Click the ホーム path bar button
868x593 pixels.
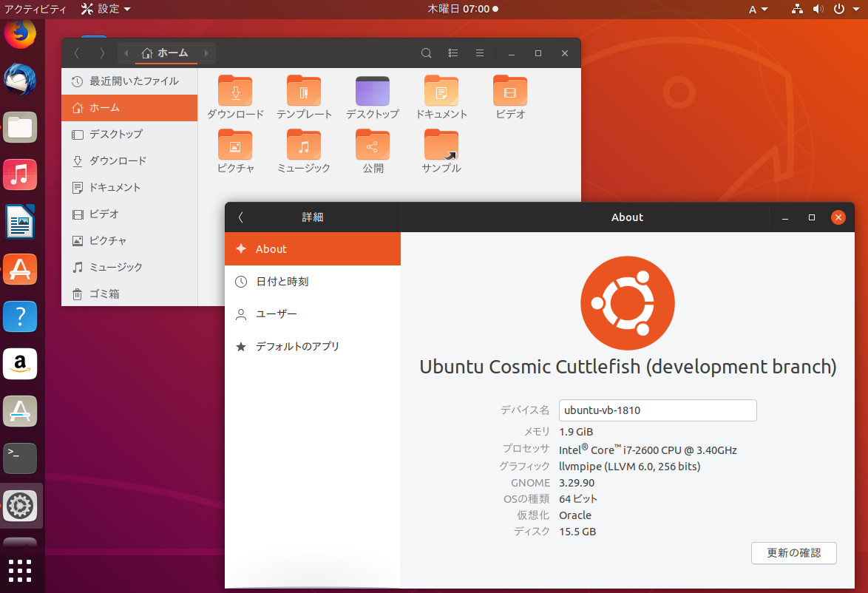pyautogui.click(x=165, y=53)
